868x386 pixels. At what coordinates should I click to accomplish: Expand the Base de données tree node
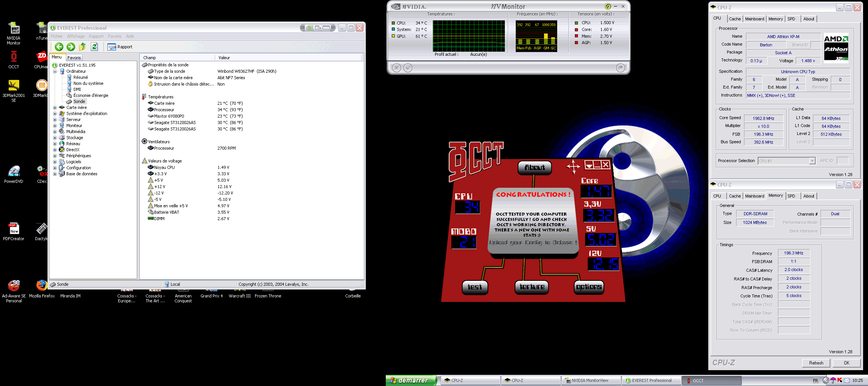click(55, 174)
